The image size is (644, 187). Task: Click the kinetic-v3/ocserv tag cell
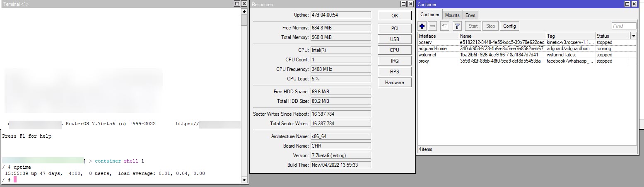(x=571, y=42)
